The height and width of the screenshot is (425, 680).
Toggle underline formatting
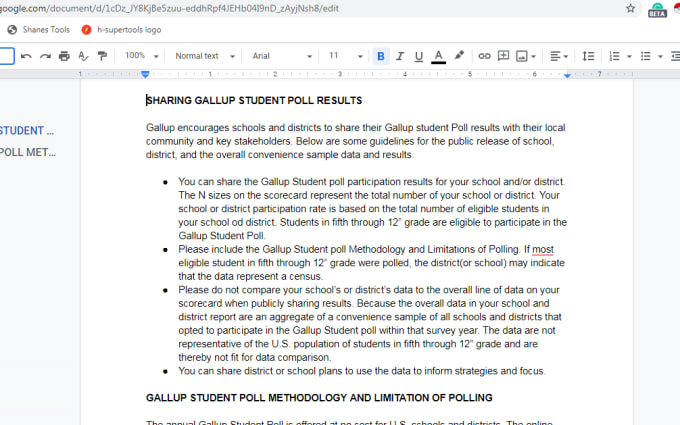[x=419, y=56]
